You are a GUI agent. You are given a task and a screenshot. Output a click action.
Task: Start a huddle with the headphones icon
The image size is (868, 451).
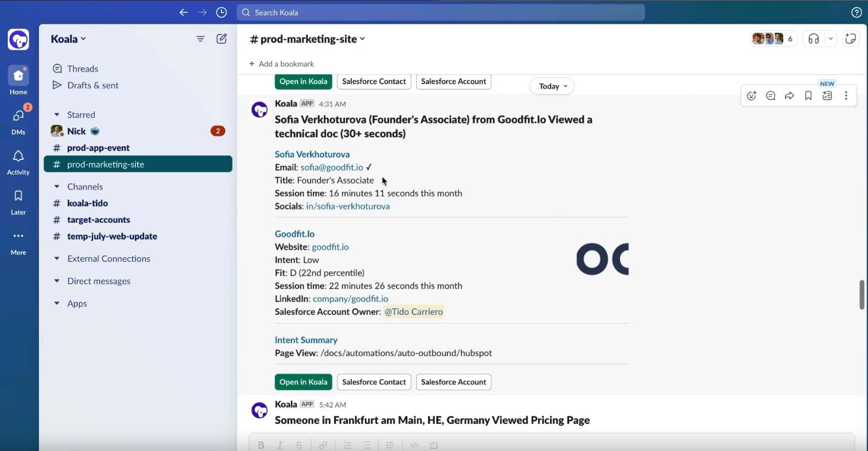[814, 39]
